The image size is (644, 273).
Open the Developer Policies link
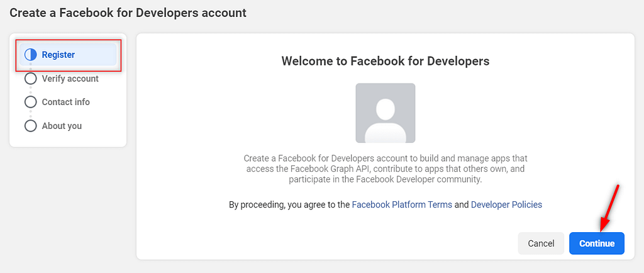(506, 204)
